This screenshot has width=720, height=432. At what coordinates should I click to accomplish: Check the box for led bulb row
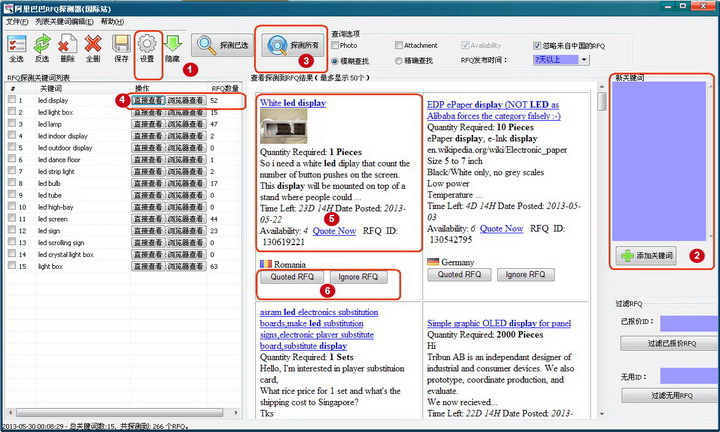(x=12, y=182)
